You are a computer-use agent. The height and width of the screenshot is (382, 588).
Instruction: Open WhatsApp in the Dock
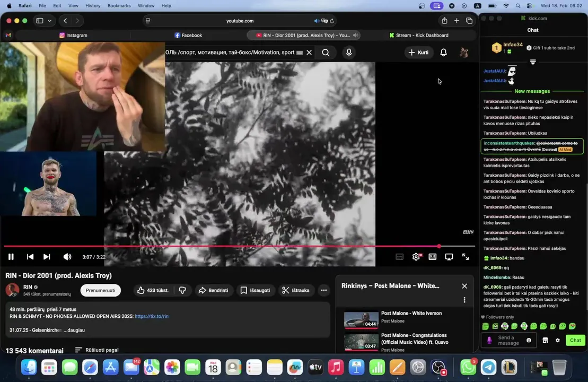468,367
